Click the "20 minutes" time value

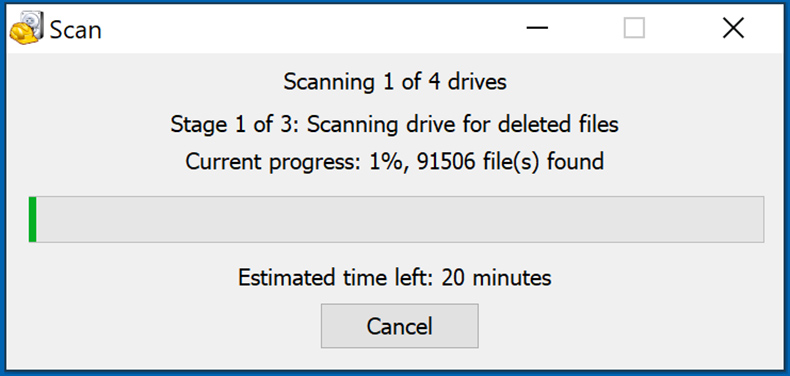point(496,278)
